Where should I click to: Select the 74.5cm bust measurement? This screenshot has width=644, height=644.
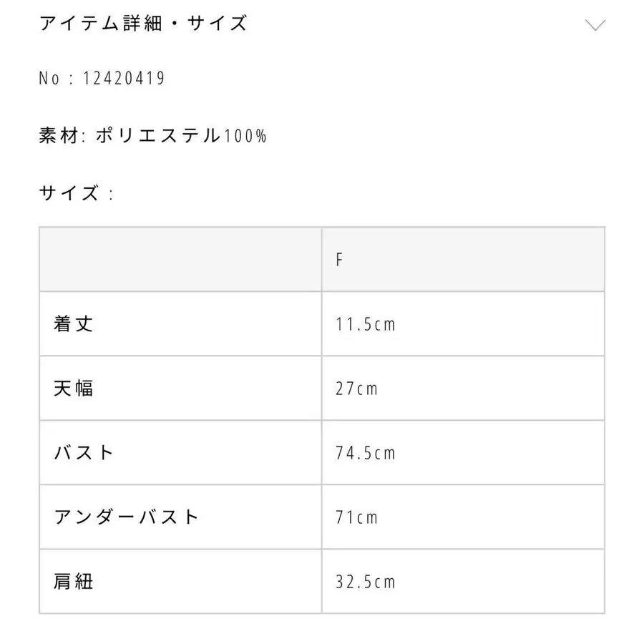(x=366, y=453)
